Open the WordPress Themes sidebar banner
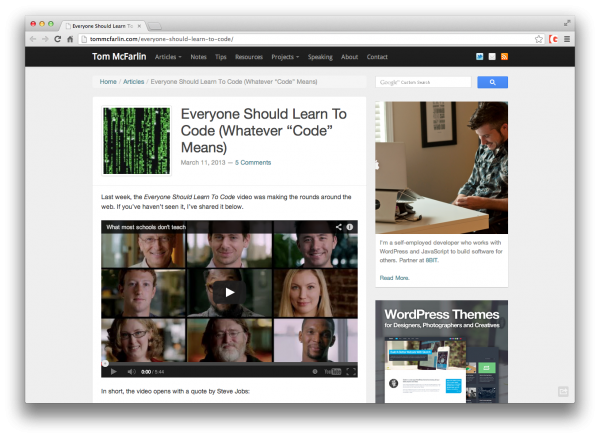This screenshot has width=600, height=438. (x=442, y=351)
